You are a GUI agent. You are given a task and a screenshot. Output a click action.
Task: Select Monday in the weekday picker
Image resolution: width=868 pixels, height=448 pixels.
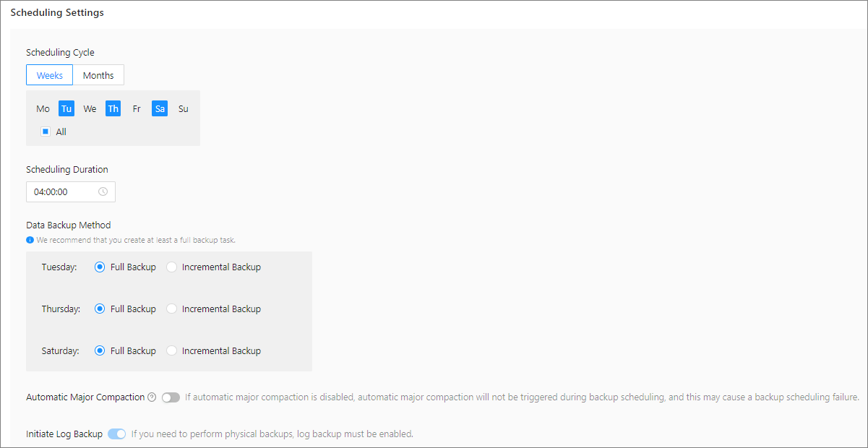[x=43, y=109]
